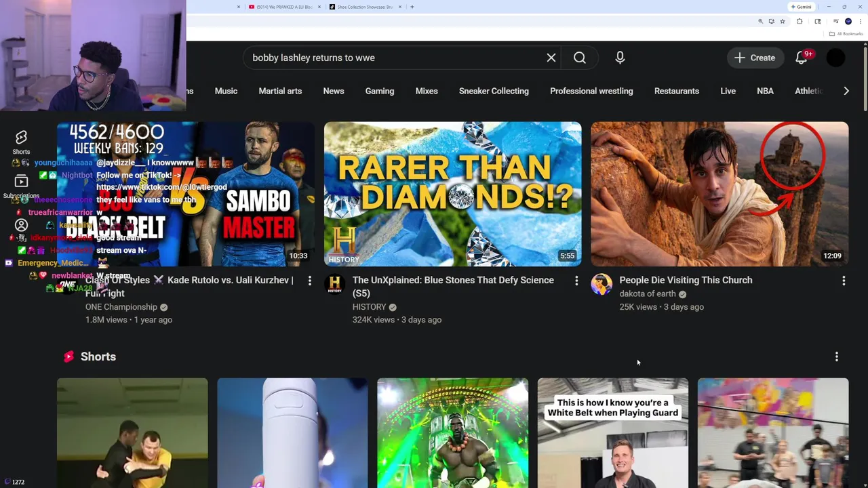Open more options for Kade Rutolo video

(x=310, y=281)
